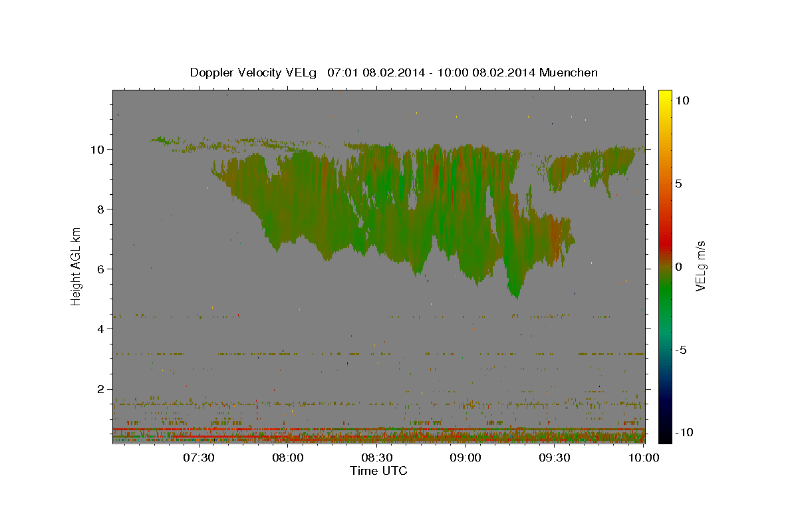
Task: Click the colorbar tick value 5
Action: (679, 183)
